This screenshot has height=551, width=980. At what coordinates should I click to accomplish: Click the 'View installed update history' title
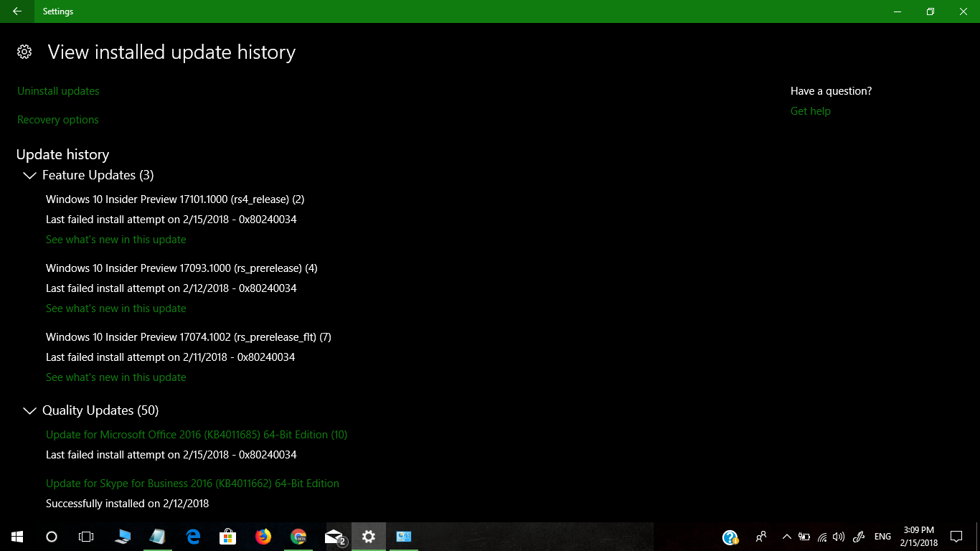[x=171, y=52]
